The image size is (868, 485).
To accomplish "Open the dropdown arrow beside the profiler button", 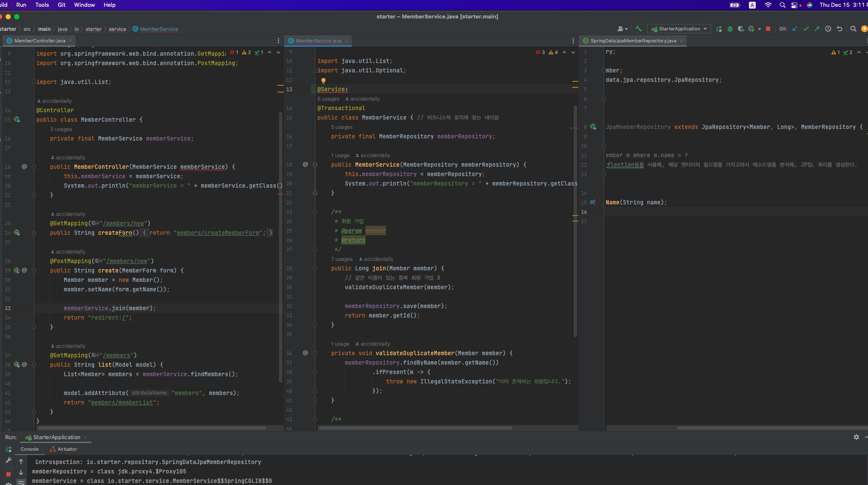I will point(760,29).
